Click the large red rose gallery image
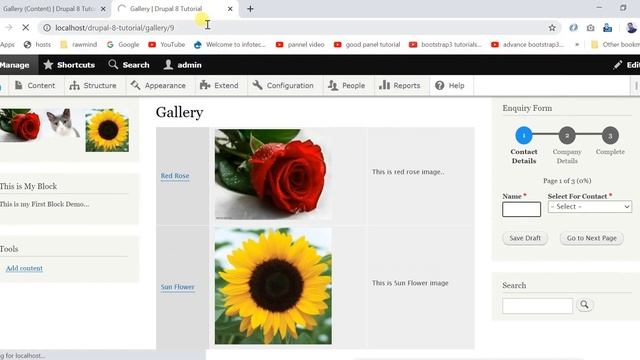640x360 pixels. [x=273, y=175]
